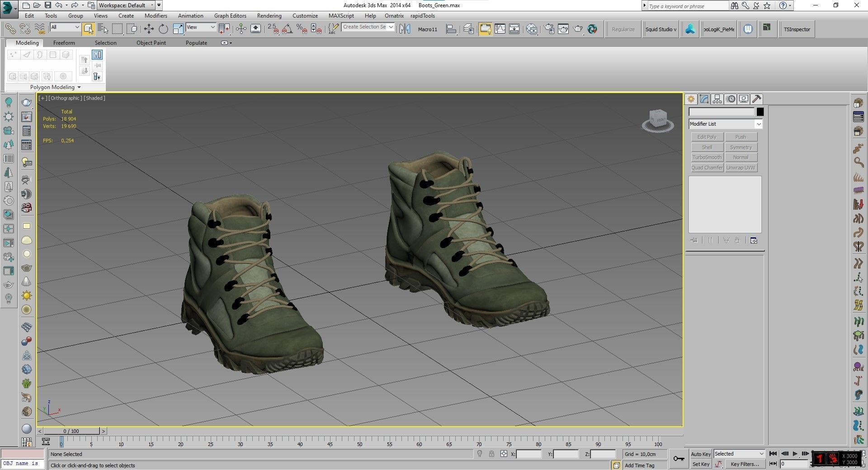Click the Unlink Selection tool
This screenshot has height=470, width=868.
[25, 29]
